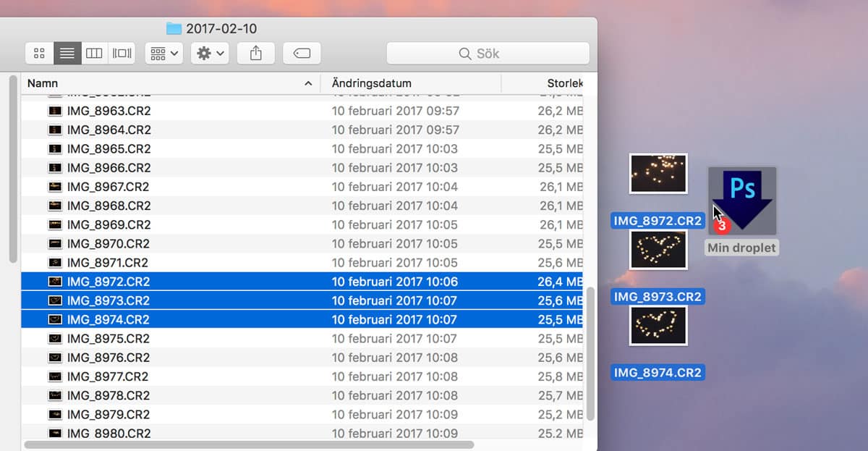Screen dimensions: 868x451
Task: Open the gear action menu
Action: pyautogui.click(x=210, y=54)
